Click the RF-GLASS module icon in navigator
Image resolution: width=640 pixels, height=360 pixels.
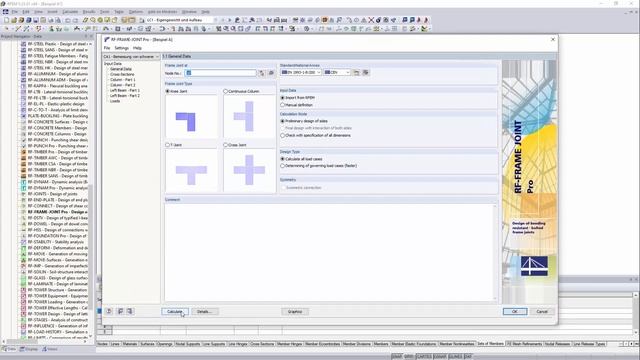[x=24, y=278]
